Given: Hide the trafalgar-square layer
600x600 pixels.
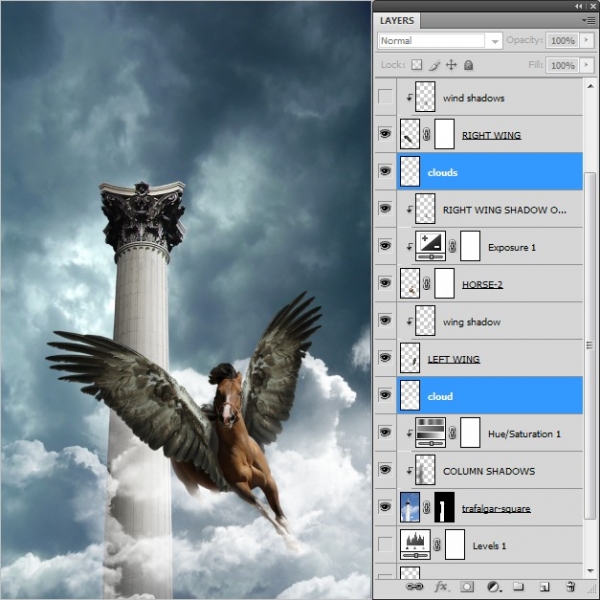Looking at the screenshot, I should tap(385, 507).
